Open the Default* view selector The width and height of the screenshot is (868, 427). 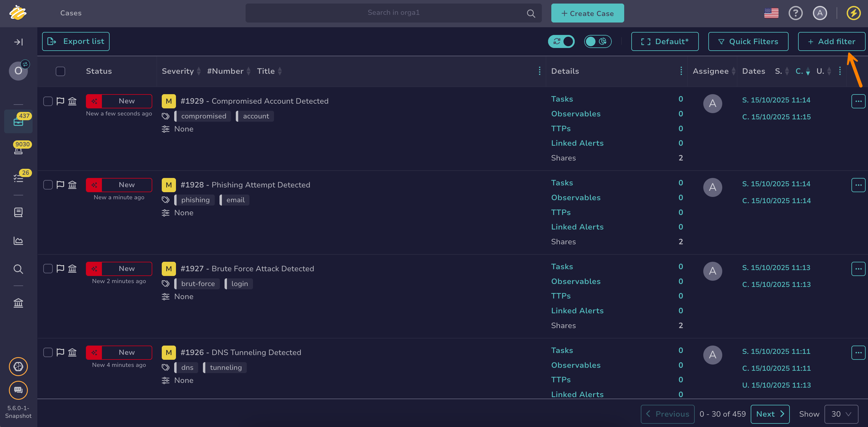(x=664, y=41)
